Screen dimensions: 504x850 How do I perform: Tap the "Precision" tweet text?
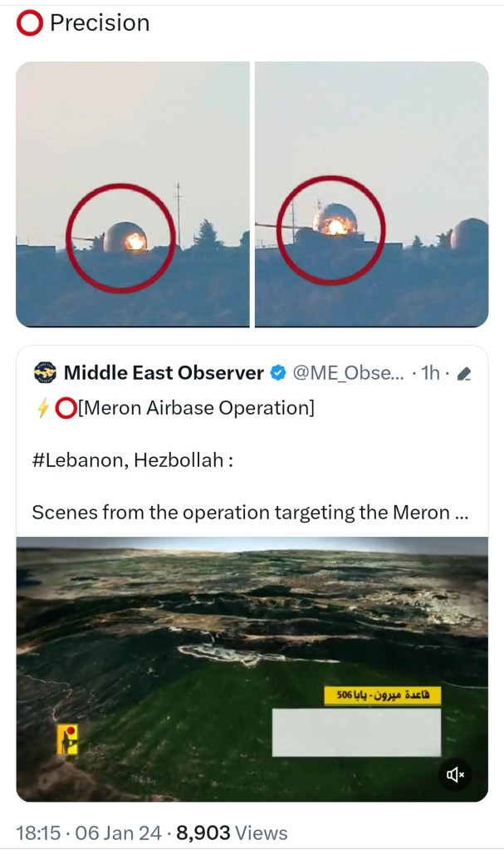tap(100, 23)
